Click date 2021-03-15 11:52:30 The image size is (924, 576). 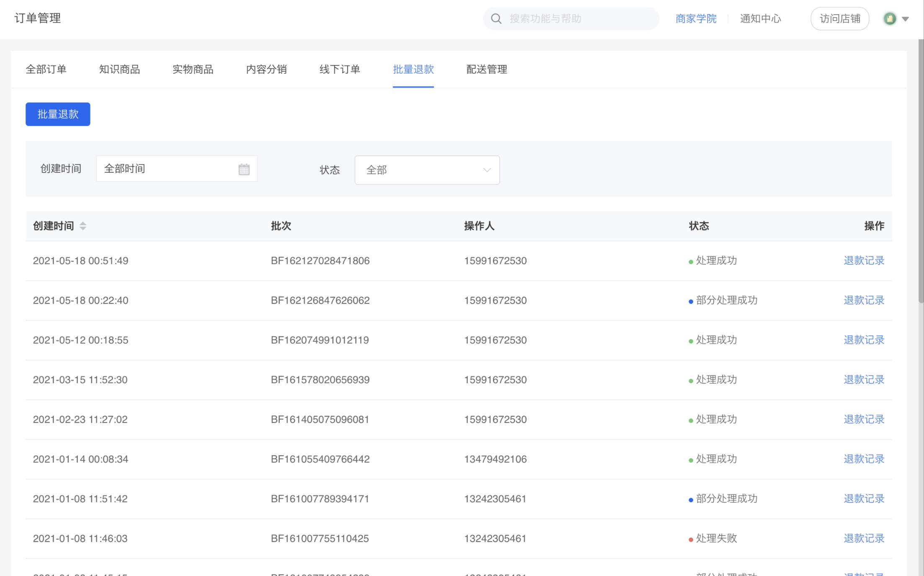pyautogui.click(x=80, y=380)
